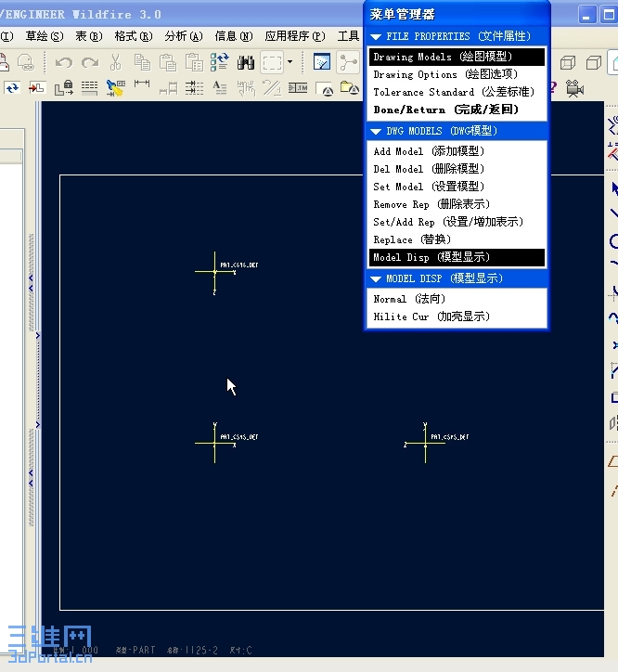Click the 菜单管理器 title bar
This screenshot has width=618, height=672.
point(457,14)
